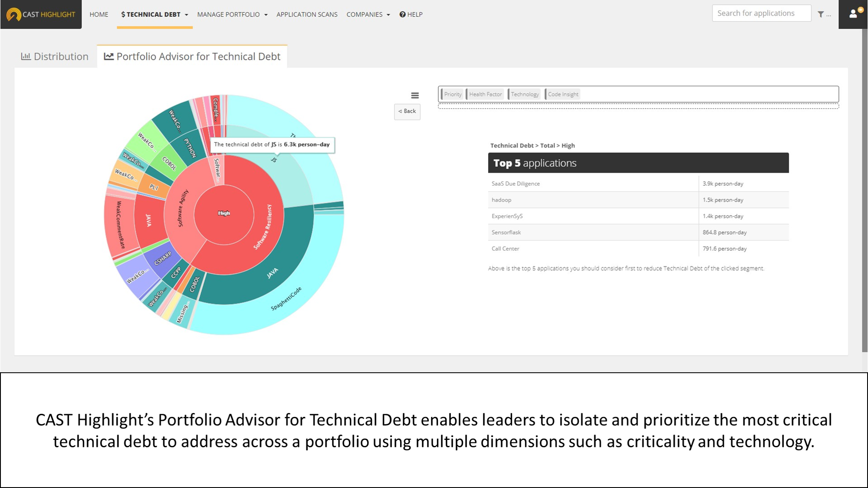The image size is (868, 488).
Task: Open the user profile icon
Action: (x=853, y=14)
